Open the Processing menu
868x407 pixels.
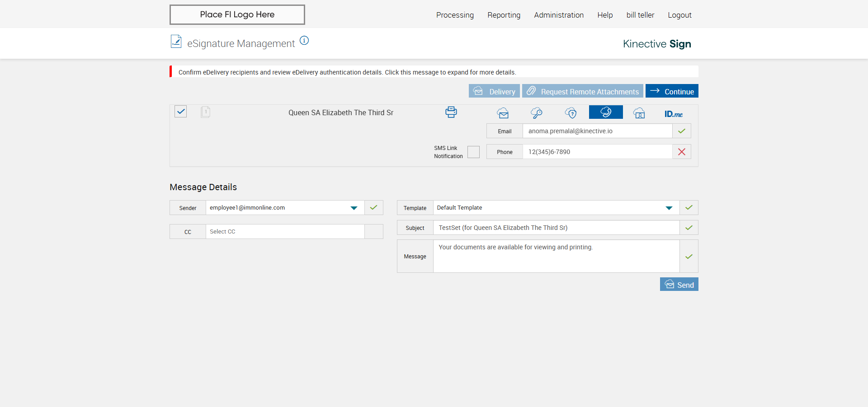455,15
